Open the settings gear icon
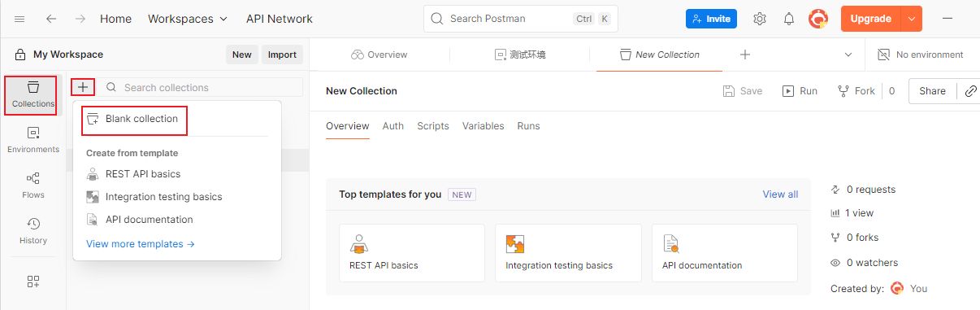980x310 pixels. coord(760,19)
